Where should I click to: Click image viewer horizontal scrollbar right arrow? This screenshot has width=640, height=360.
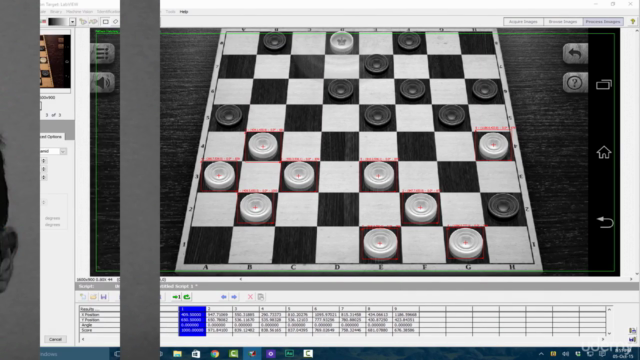[x=631, y=279]
